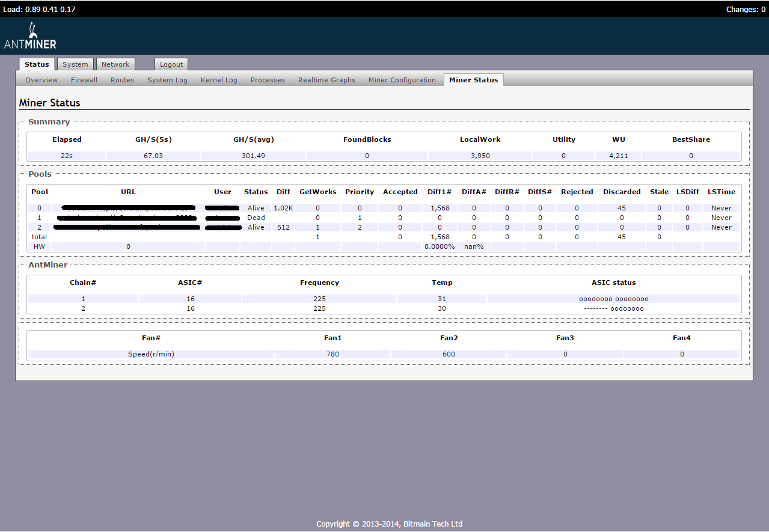The image size is (769, 532).
Task: Click the 'Chain#' column header
Action: [83, 283]
